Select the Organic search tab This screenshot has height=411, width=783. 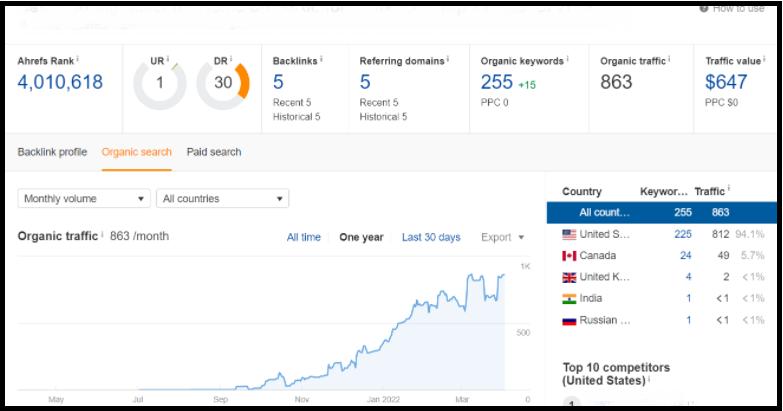tap(136, 152)
